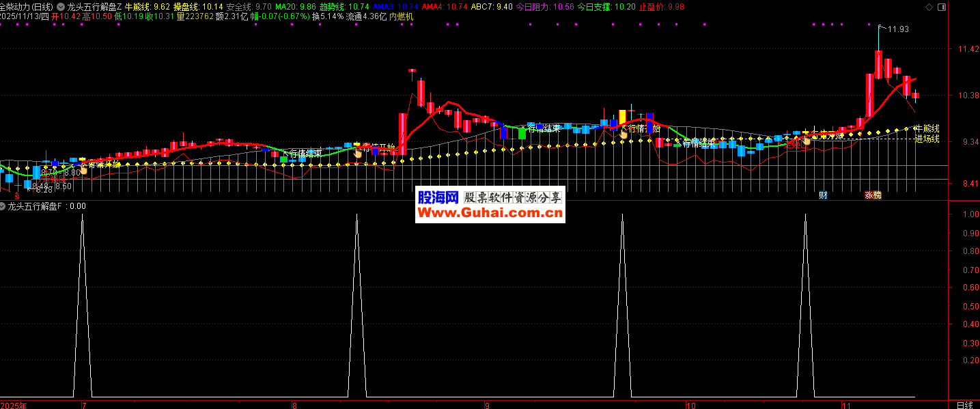Click the blue 财 marker icon
980x409 pixels.
(x=824, y=195)
